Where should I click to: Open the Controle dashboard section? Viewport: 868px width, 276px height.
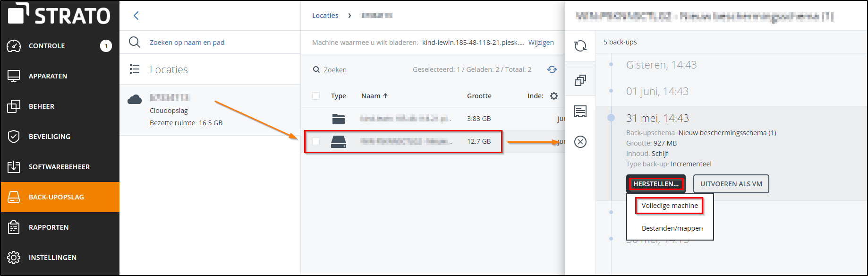click(47, 46)
